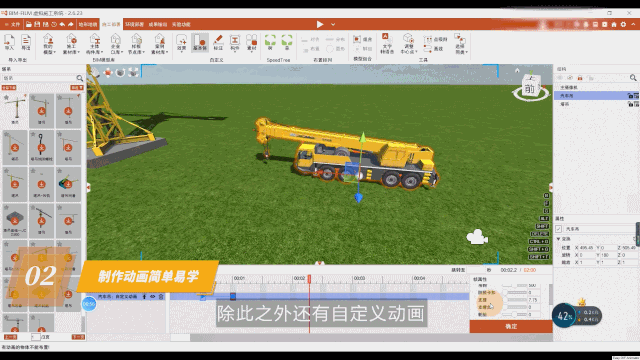Click the search magnifier in the left library panel
This screenshot has width=640, height=360.
pyautogui.click(x=80, y=78)
